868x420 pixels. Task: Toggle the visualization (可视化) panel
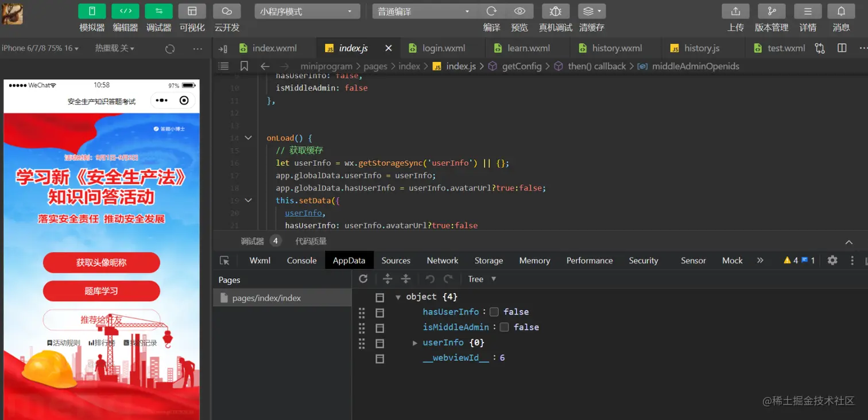[192, 11]
